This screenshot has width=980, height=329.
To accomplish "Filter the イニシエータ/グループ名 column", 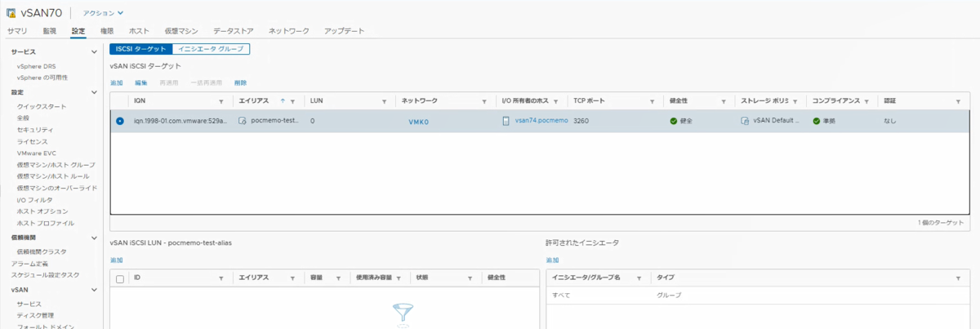I will click(x=639, y=278).
